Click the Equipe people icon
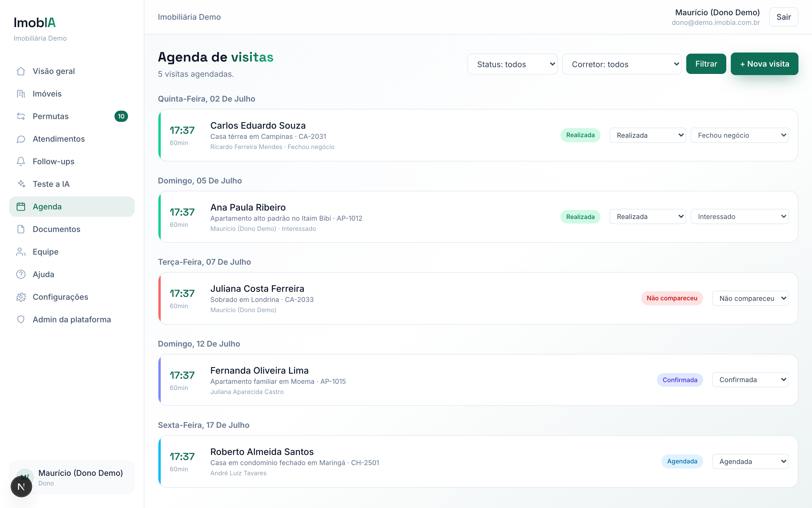 tap(21, 252)
